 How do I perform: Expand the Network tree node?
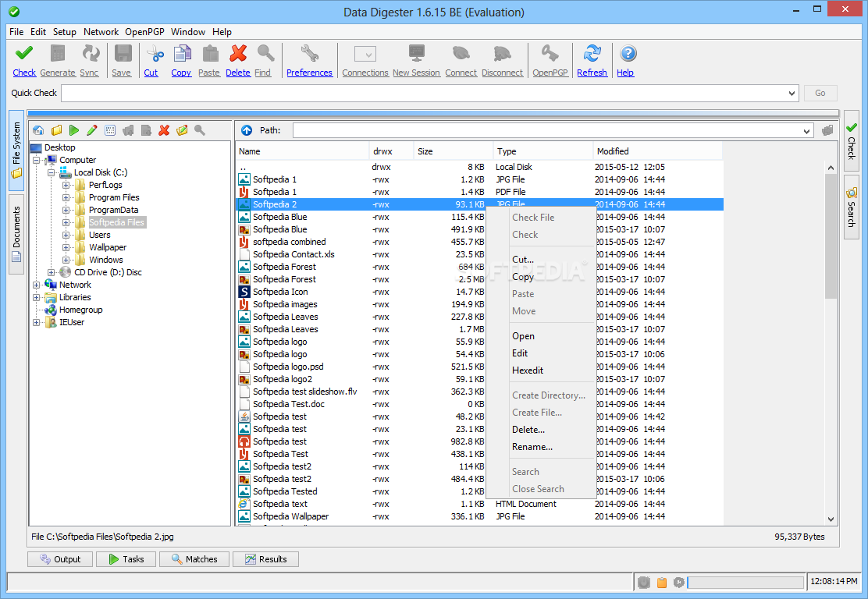(x=36, y=285)
